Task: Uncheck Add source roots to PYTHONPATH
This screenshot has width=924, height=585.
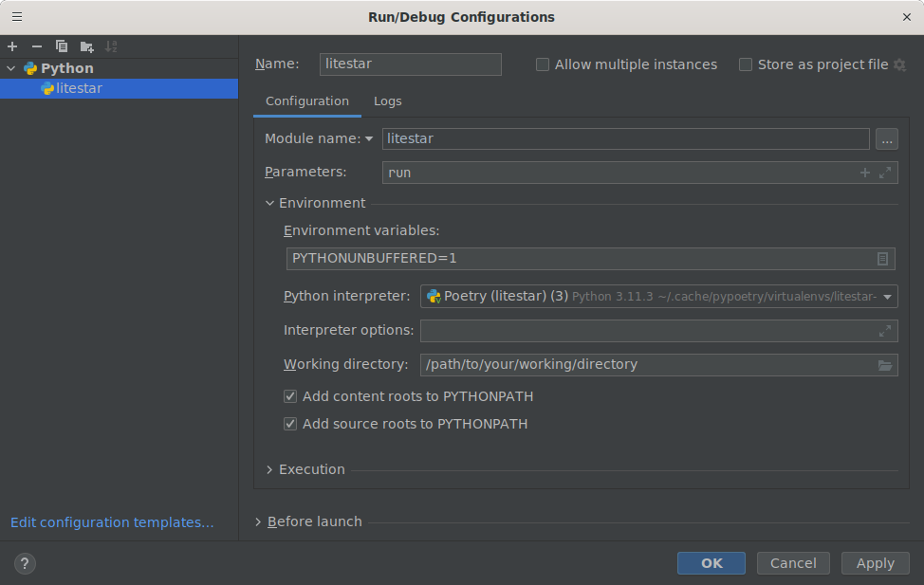Action: [x=290, y=424]
